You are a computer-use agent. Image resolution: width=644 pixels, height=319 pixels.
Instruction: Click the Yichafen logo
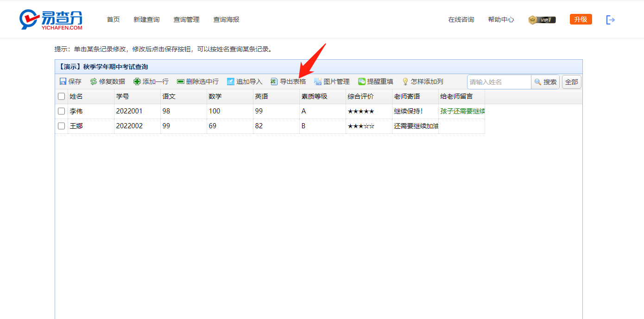51,19
